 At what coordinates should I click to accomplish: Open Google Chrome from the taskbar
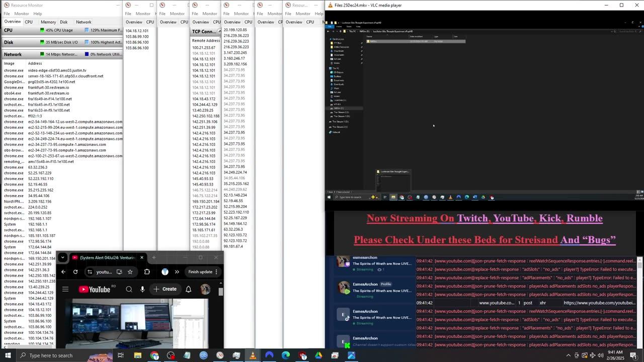click(x=154, y=355)
